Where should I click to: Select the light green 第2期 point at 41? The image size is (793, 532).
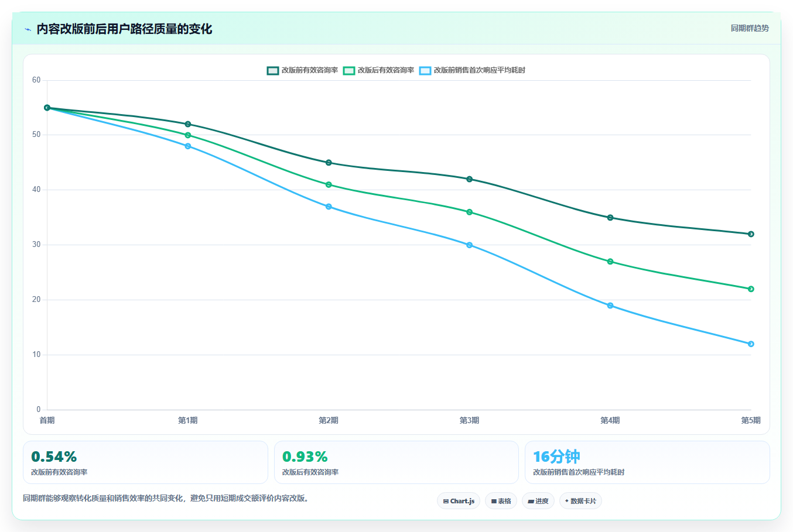[x=329, y=184]
